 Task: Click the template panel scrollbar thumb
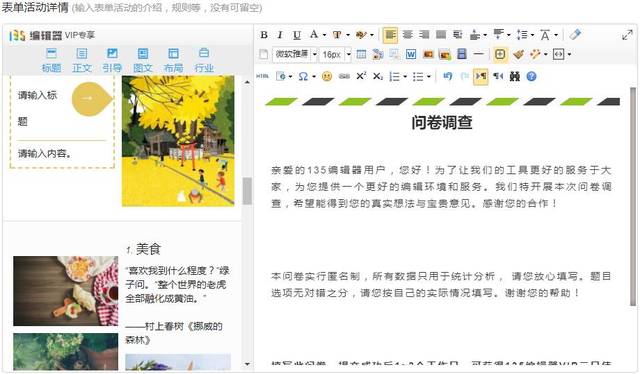tap(247, 191)
